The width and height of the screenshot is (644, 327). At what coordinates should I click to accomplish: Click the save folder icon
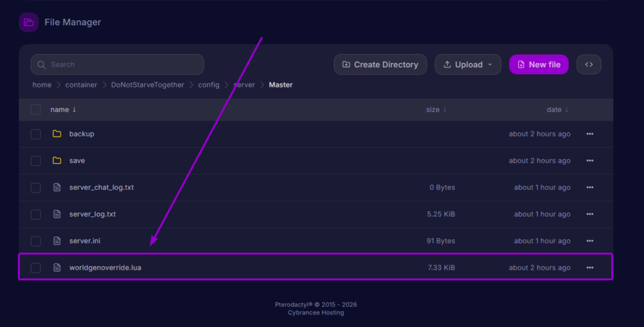[57, 160]
